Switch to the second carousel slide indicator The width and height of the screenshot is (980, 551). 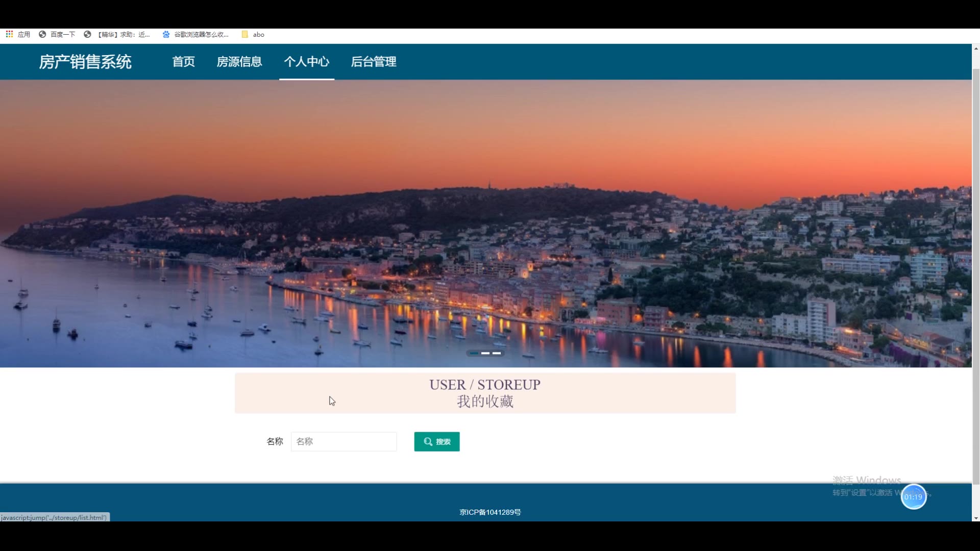[x=485, y=353]
